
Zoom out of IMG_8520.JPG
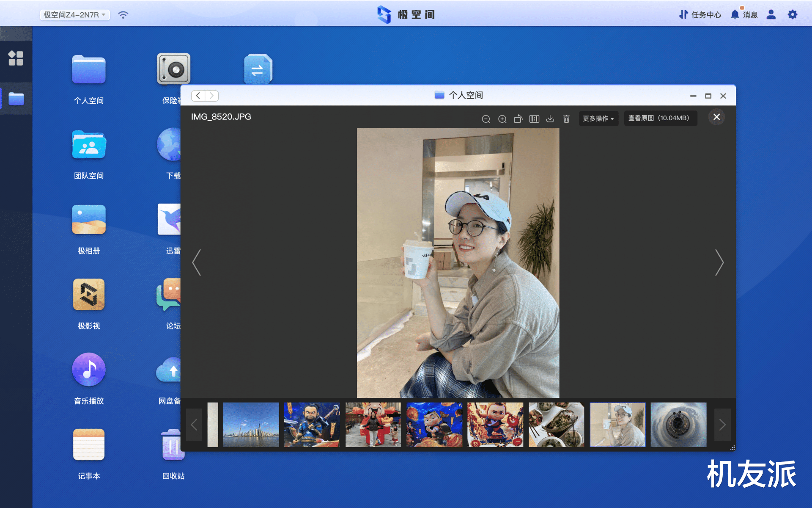(486, 119)
